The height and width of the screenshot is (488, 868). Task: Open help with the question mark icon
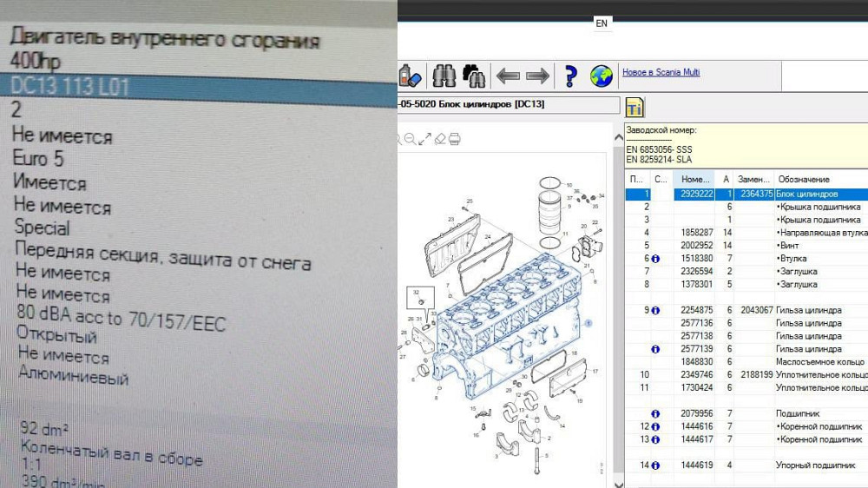pyautogui.click(x=569, y=76)
